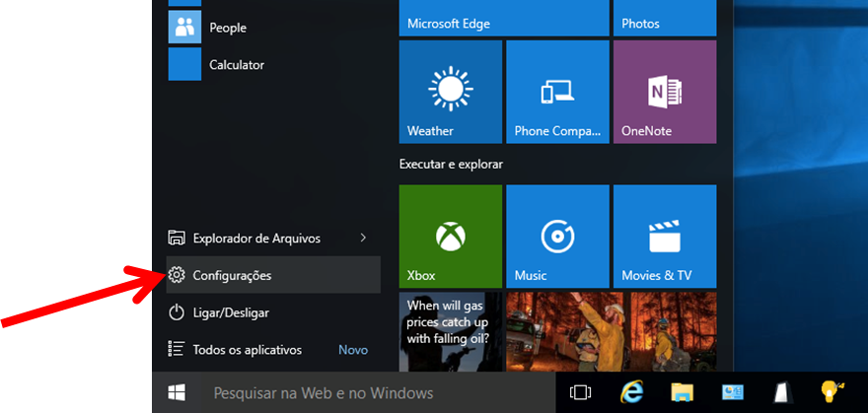Screen dimensions: 868x413
Task: Open File Explorer from the taskbar
Action: [682, 392]
